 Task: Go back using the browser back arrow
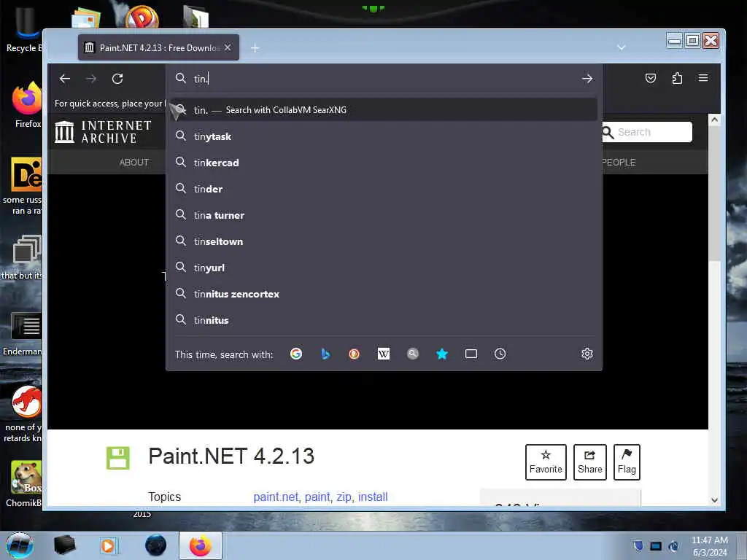pos(65,79)
